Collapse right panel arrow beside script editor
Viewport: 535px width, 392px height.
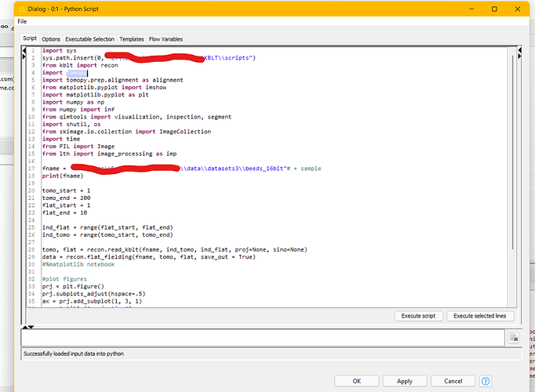pos(519,50)
